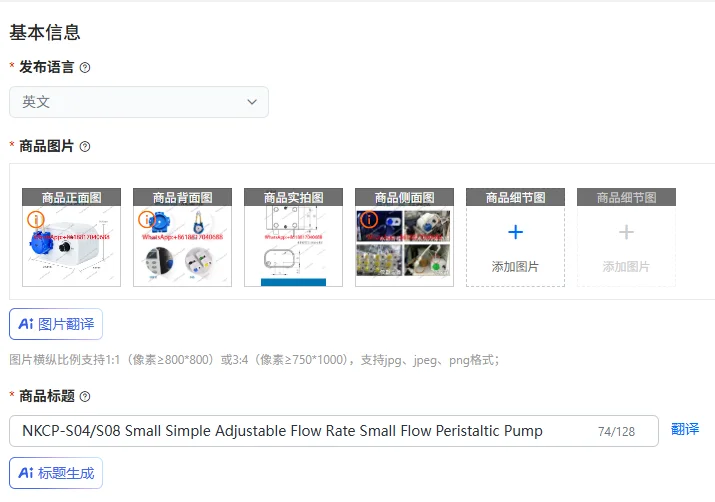715x502 pixels.
Task: Click the 发布语言 field label
Action: click(47, 67)
